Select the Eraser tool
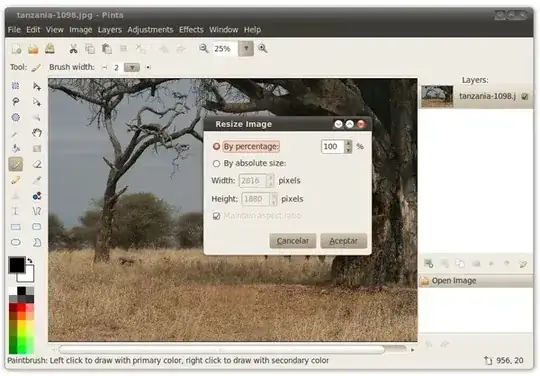The width and height of the screenshot is (540, 376). pyautogui.click(x=37, y=164)
